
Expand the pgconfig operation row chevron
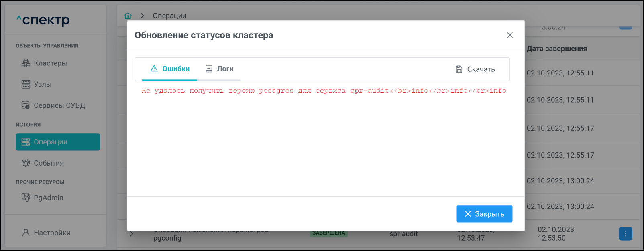click(132, 234)
